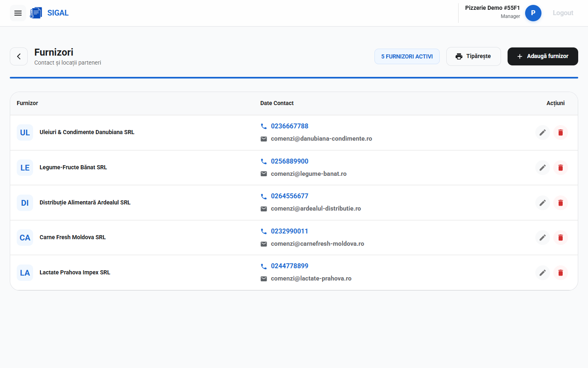Click the envelope icon beside ardealul-distributie email
The height and width of the screenshot is (368, 588).
click(x=264, y=209)
